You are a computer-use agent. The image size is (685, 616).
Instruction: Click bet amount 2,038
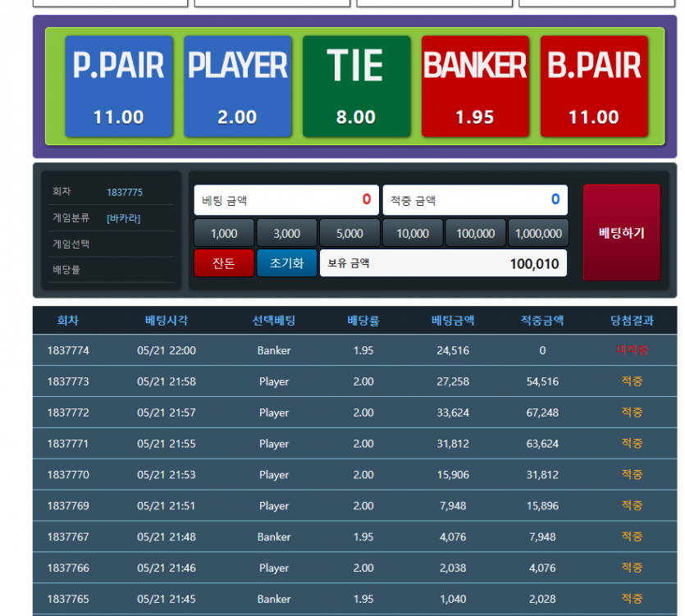coord(453,568)
